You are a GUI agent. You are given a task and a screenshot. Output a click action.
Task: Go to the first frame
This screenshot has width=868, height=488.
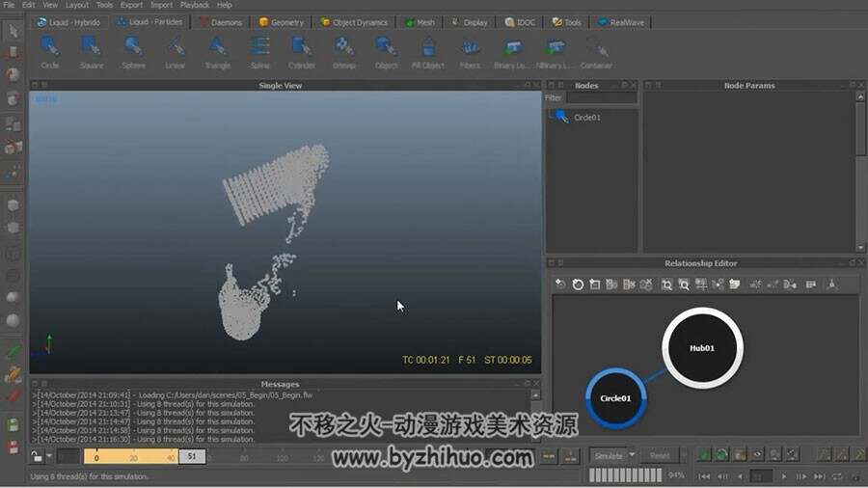[x=704, y=476]
